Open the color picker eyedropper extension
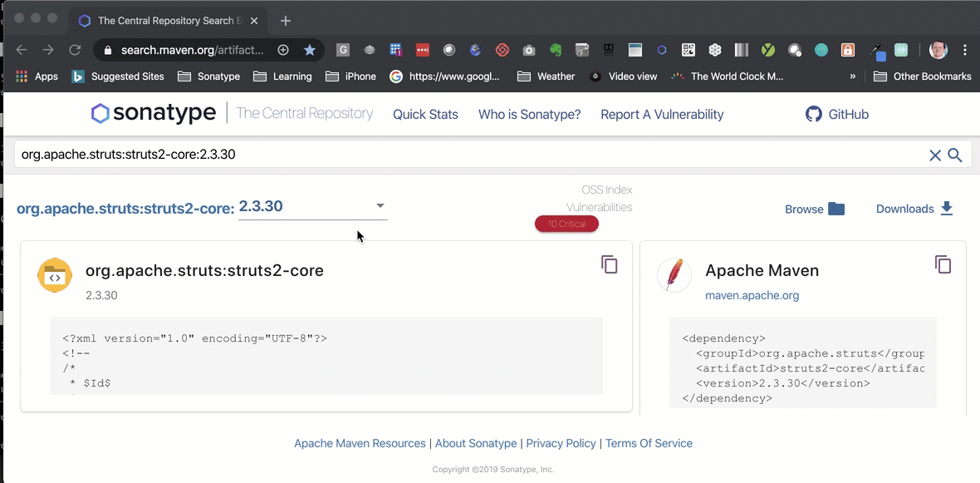This screenshot has height=483, width=980. click(x=878, y=52)
